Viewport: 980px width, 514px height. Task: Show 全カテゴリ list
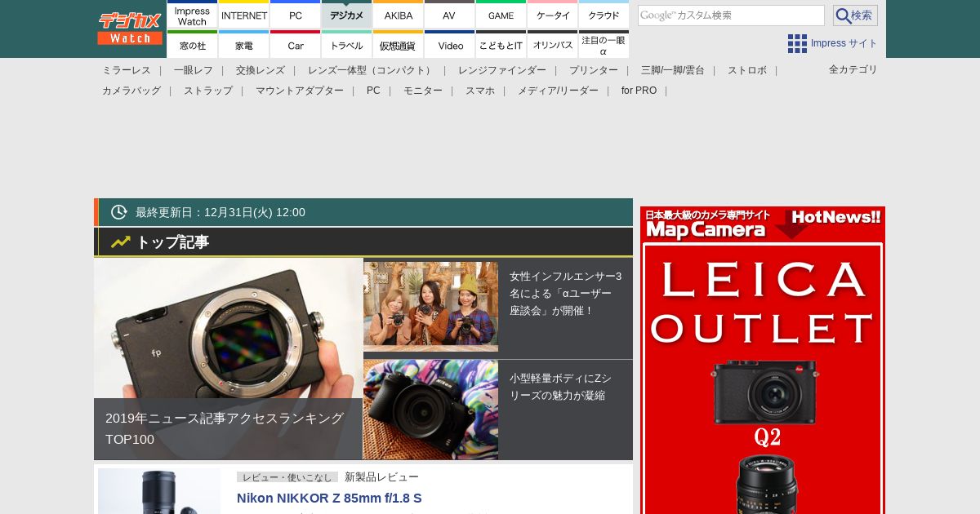pyautogui.click(x=853, y=69)
